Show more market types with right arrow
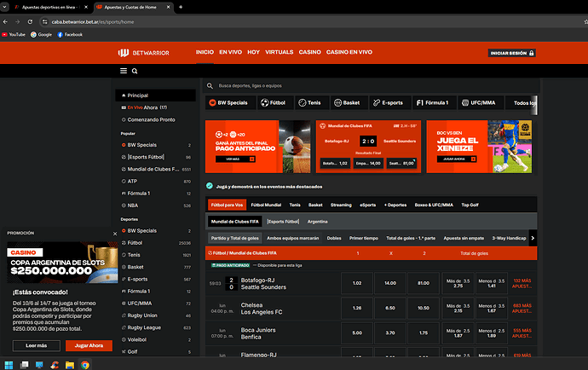This screenshot has width=588, height=370. [533, 238]
